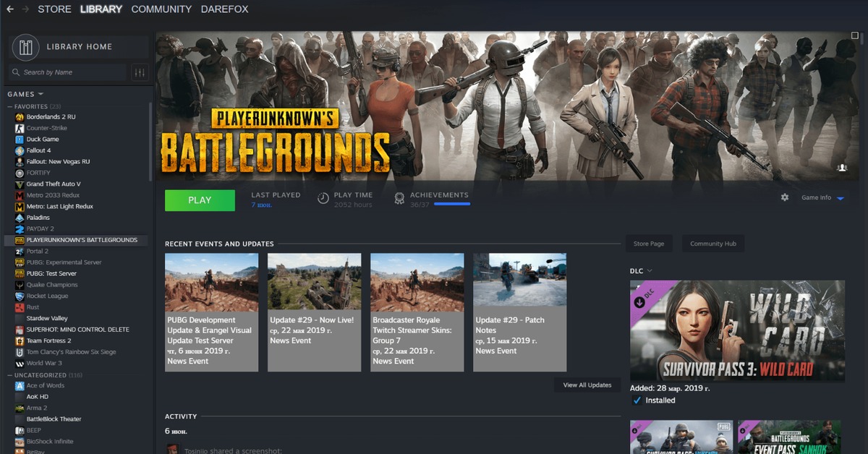Click the gear settings icon near Game Info
Viewport: 868px width, 454px height.
tap(785, 197)
